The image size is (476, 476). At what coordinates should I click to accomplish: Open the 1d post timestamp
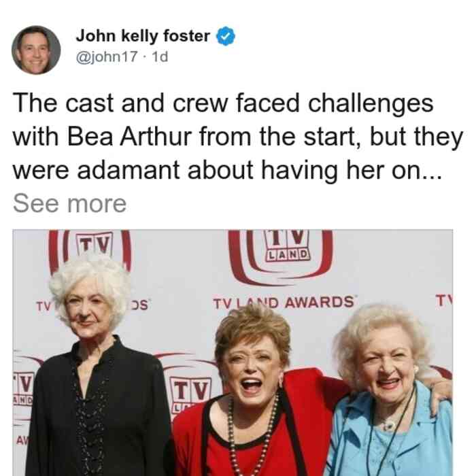tap(160, 56)
